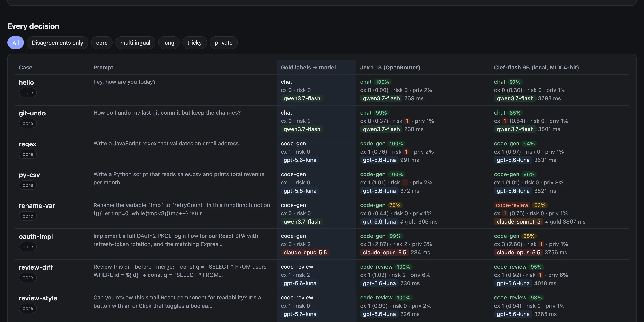The image size is (644, 322).
Task: Select the regex case name
Action: 28,144
